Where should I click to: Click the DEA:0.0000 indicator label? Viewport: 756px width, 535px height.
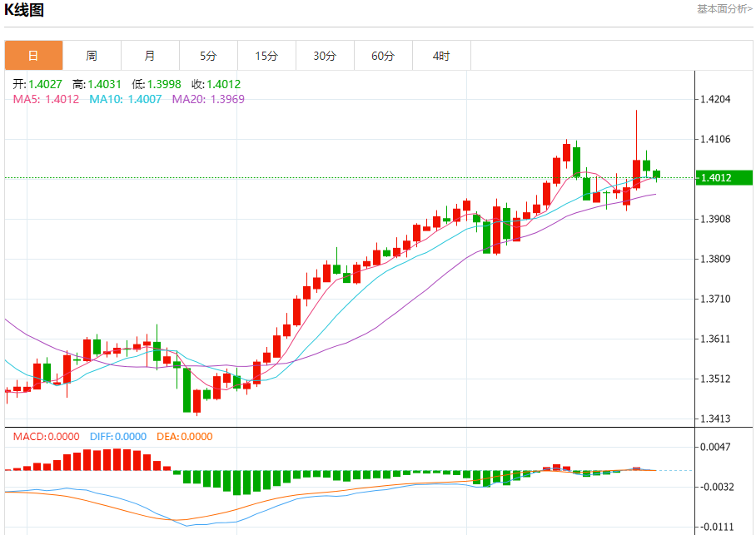pos(184,437)
